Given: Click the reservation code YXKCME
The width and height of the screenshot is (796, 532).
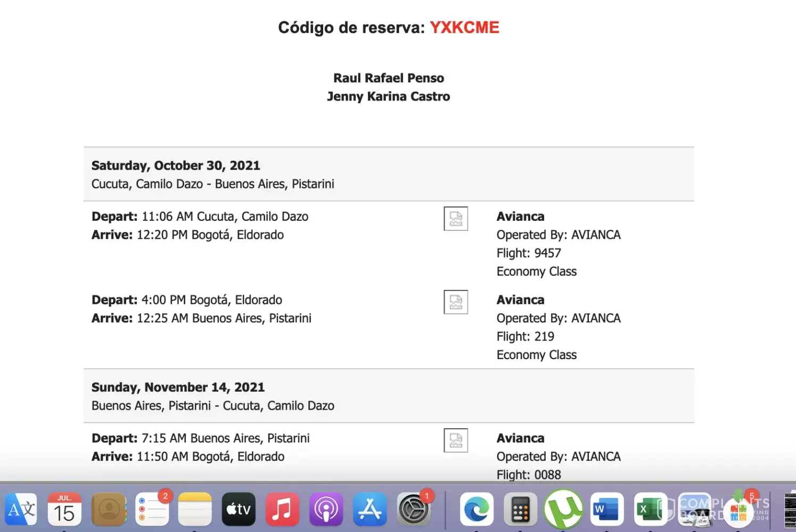Looking at the screenshot, I should (x=464, y=28).
